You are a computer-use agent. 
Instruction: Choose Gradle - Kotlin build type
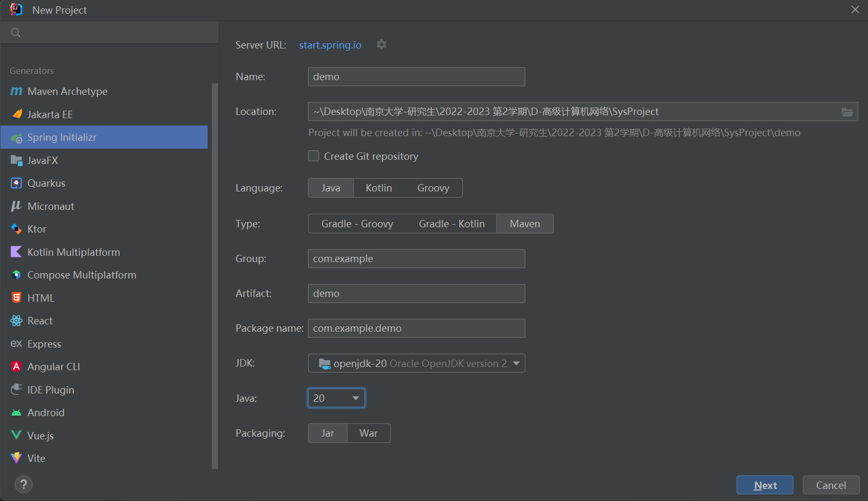click(x=452, y=224)
